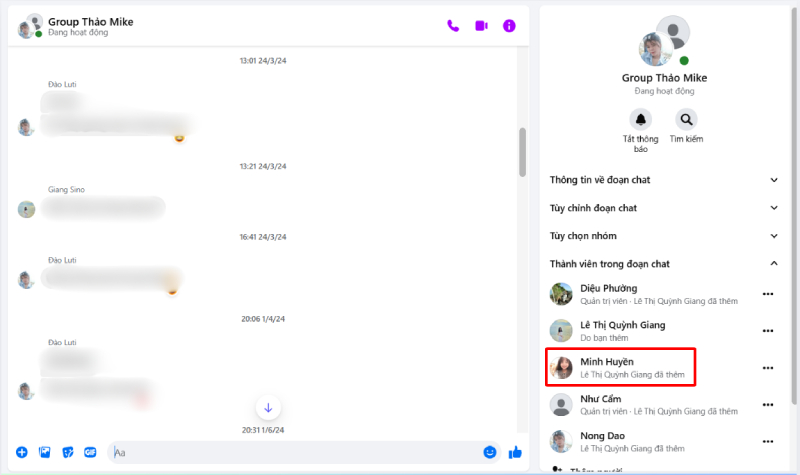The height and width of the screenshot is (475, 800).
Task: Open options menu for Diệu Phường
Action: click(768, 294)
